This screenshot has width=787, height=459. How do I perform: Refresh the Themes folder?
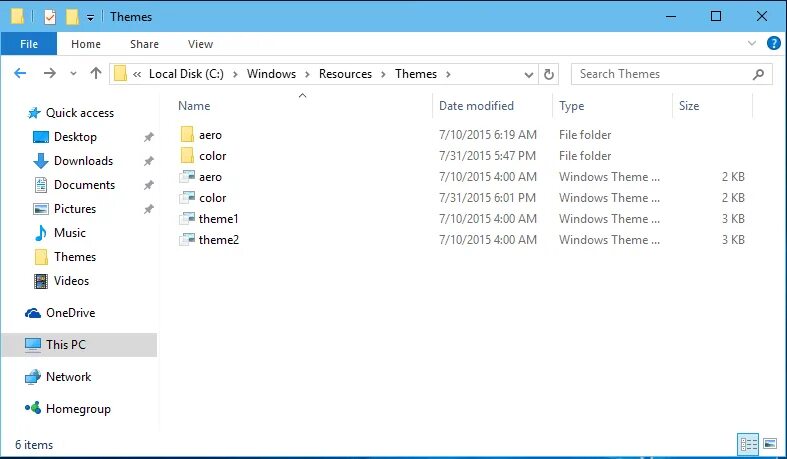point(549,75)
